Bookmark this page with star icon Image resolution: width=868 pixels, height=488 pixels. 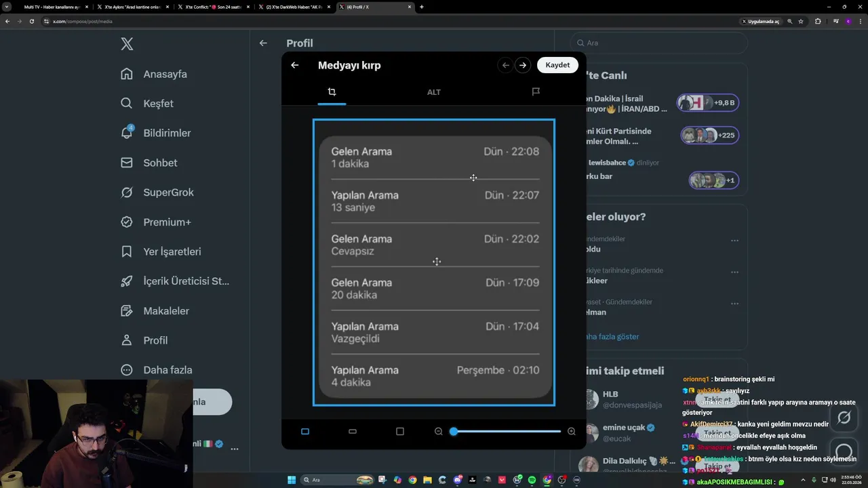(x=801, y=21)
